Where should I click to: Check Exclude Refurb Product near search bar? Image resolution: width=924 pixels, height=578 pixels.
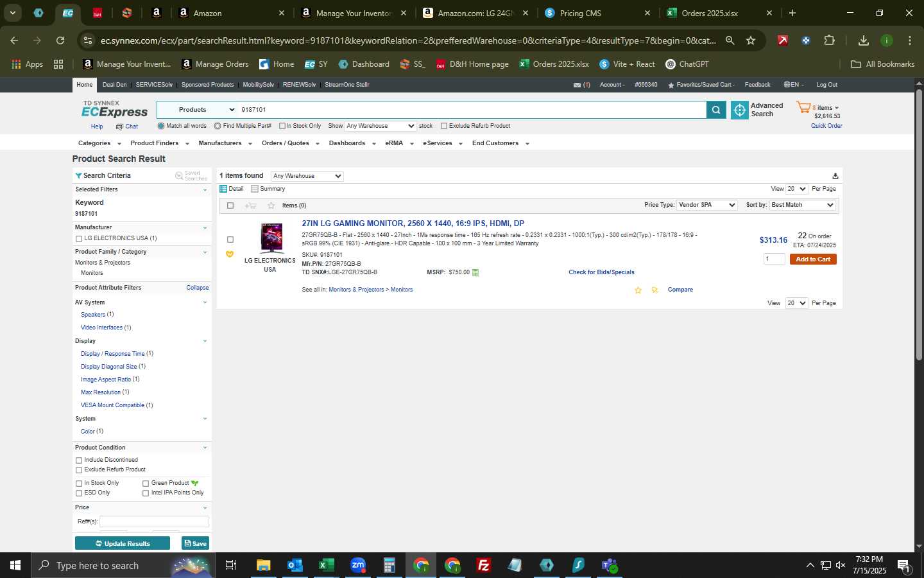(444, 126)
